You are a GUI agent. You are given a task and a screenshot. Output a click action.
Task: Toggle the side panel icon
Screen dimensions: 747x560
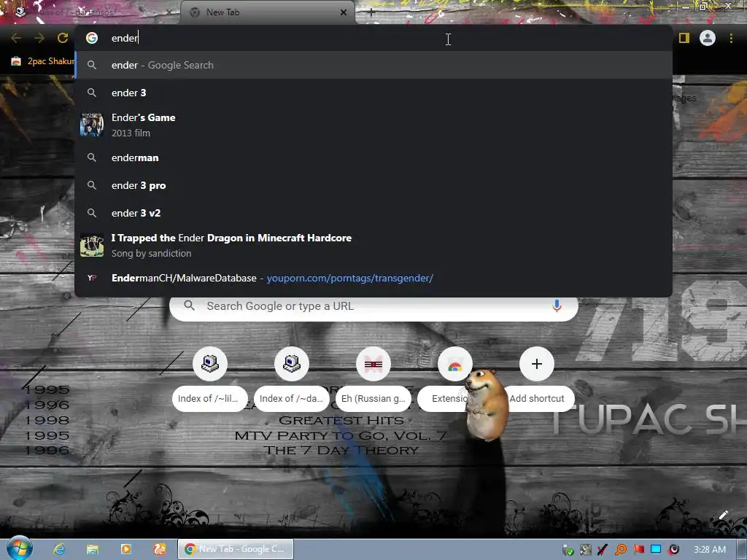(x=684, y=38)
